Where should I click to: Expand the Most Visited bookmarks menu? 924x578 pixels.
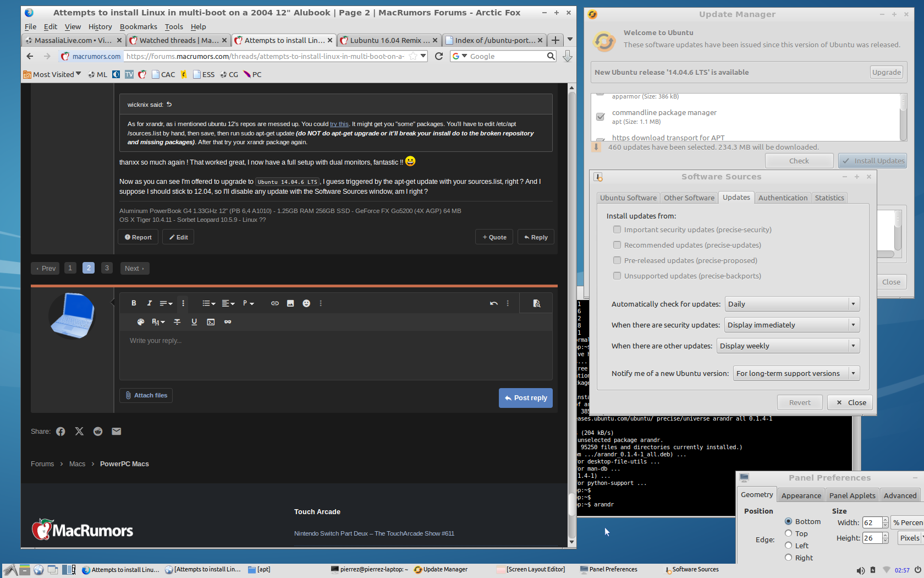tap(52, 74)
